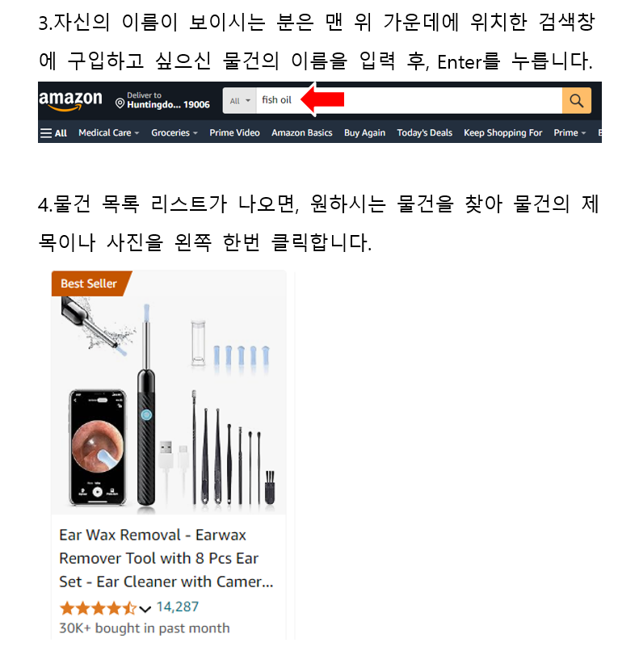This screenshot has width=639, height=672.
Task: Expand rating chevron beside stars
Action: click(145, 608)
